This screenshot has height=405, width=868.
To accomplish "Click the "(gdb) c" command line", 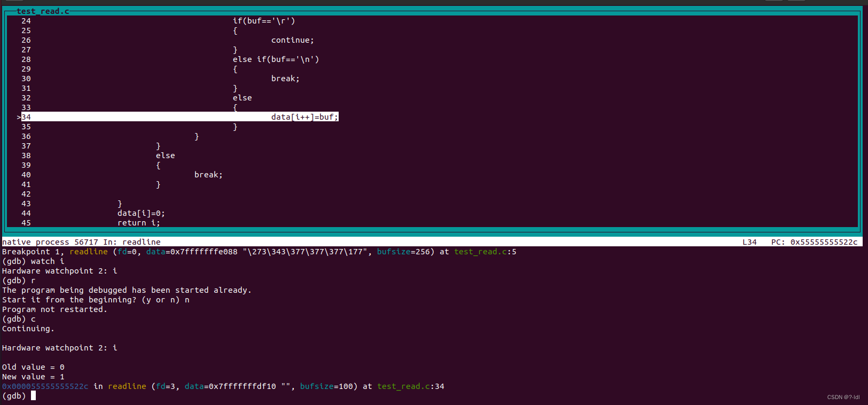I will pyautogui.click(x=19, y=319).
